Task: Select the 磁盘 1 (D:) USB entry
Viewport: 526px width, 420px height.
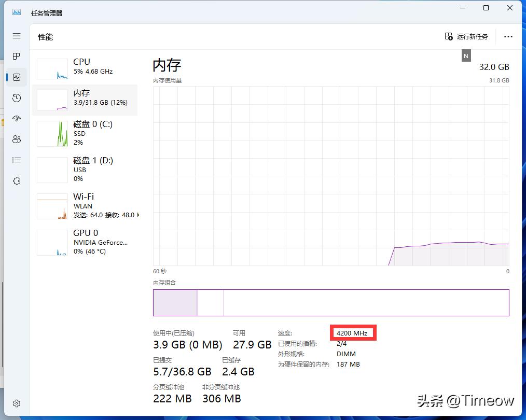Action: [x=86, y=170]
